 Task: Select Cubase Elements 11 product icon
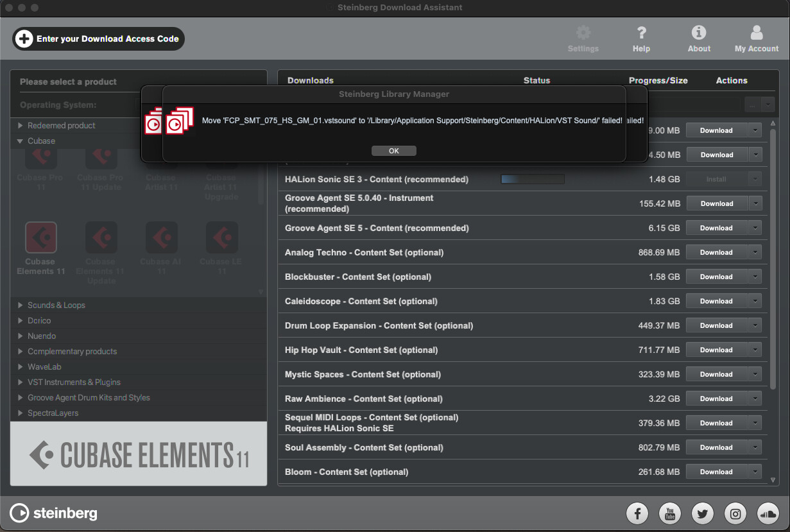(x=41, y=237)
